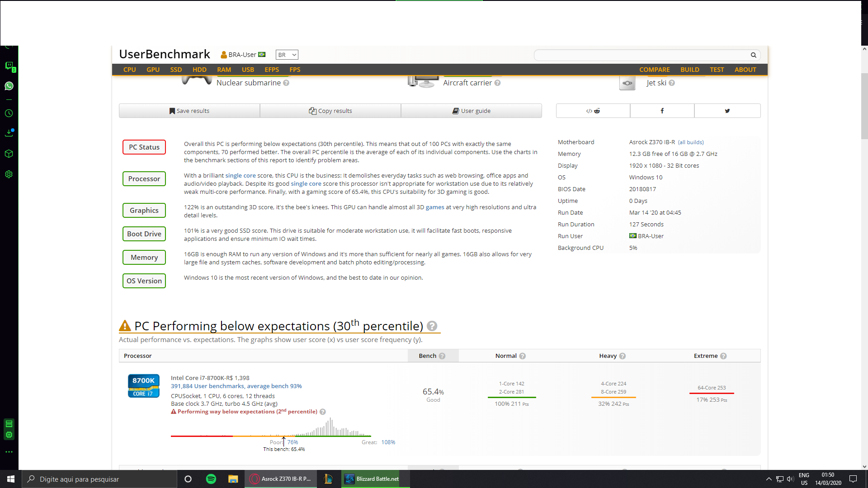Open History clock icon in sidebar
This screenshot has width=868, height=488.
pyautogui.click(x=9, y=113)
